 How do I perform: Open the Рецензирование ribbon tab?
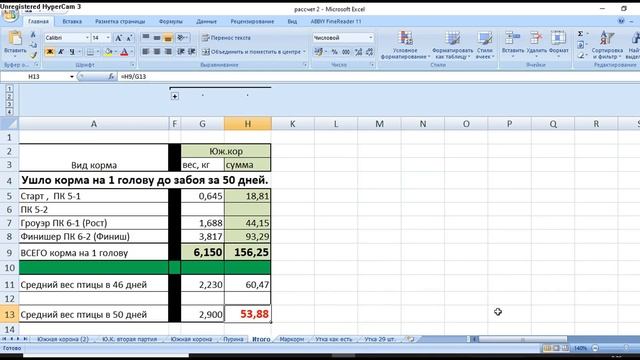pos(252,21)
